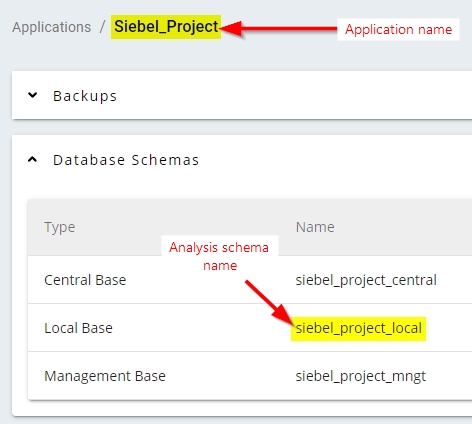Image resolution: width=472 pixels, height=424 pixels.
Task: Click red arrow pointing to Siebel_Project
Action: 278,29
